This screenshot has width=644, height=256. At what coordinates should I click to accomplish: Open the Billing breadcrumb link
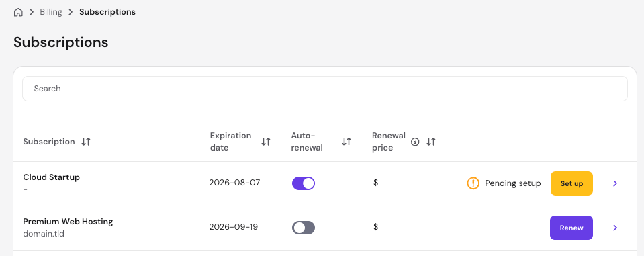click(x=51, y=12)
